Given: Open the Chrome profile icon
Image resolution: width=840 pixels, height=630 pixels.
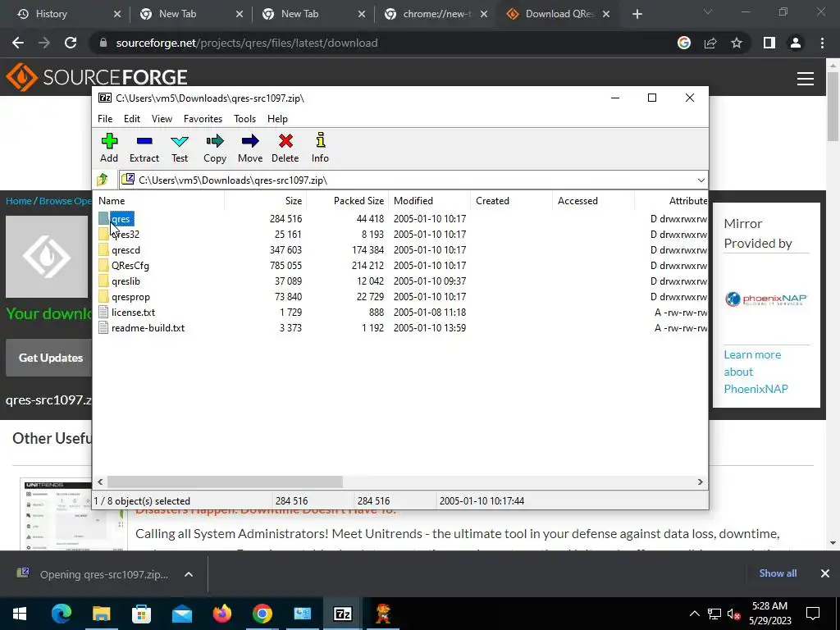Looking at the screenshot, I should [796, 43].
